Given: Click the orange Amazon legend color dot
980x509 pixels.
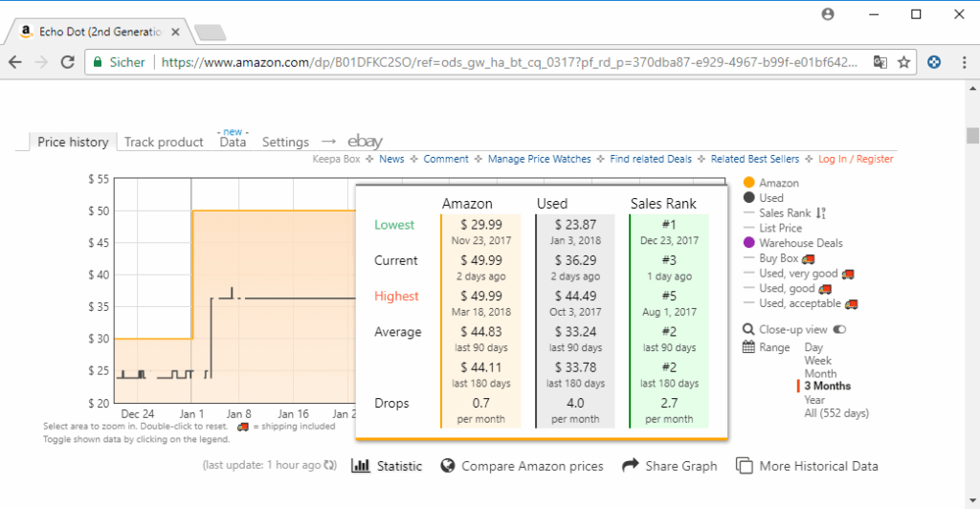Looking at the screenshot, I should tap(748, 183).
